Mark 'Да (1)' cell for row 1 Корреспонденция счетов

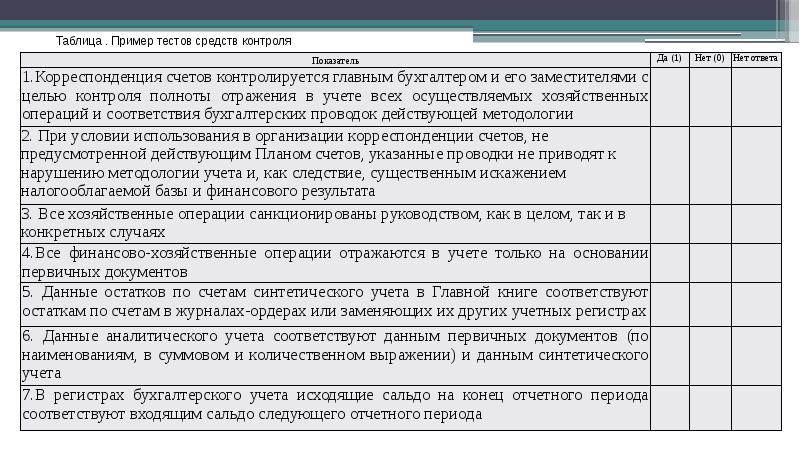(669, 95)
